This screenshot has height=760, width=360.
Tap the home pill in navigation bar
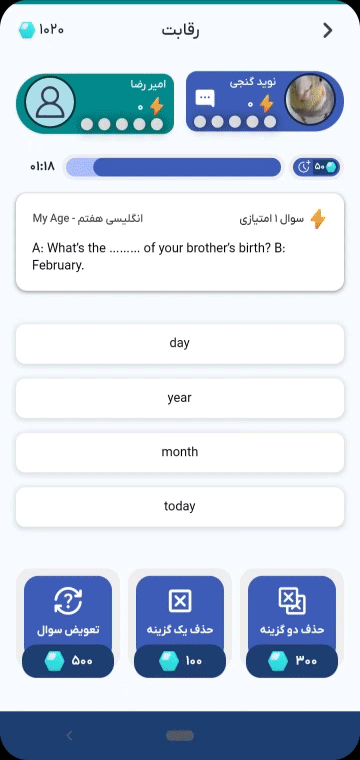pyautogui.click(x=180, y=736)
